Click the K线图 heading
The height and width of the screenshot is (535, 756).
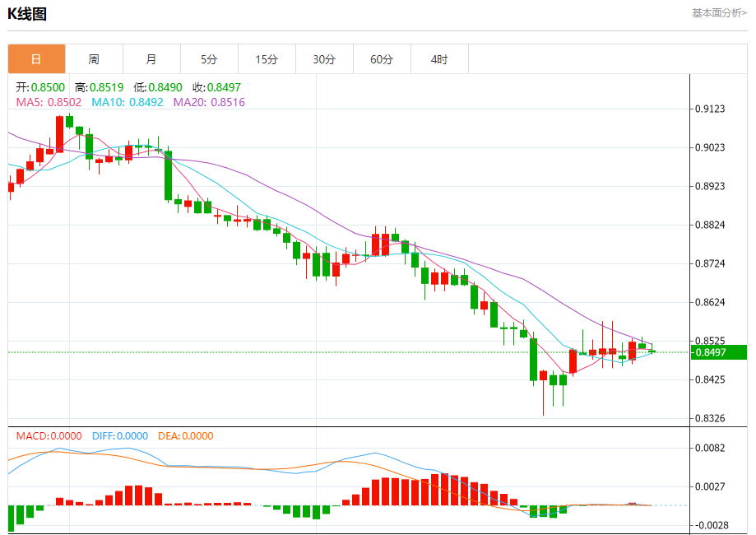click(27, 14)
